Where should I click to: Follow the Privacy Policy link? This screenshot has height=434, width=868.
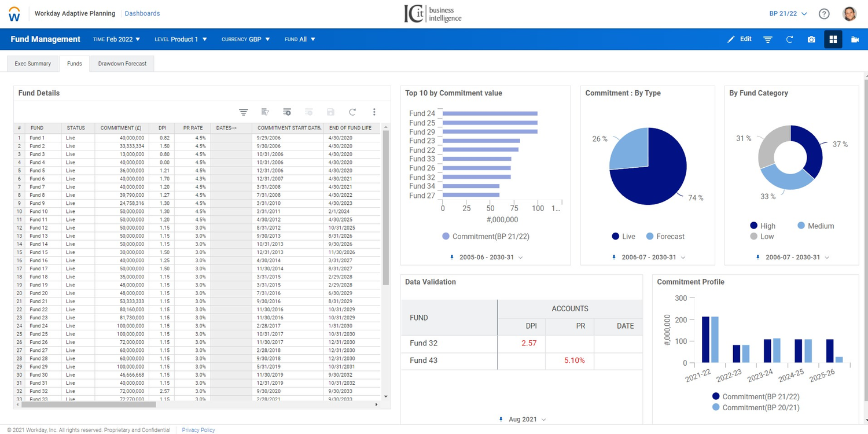(198, 430)
